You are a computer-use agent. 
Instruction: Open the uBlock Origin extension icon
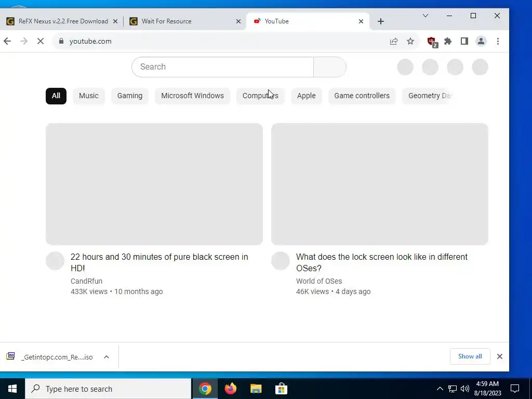coord(432,42)
